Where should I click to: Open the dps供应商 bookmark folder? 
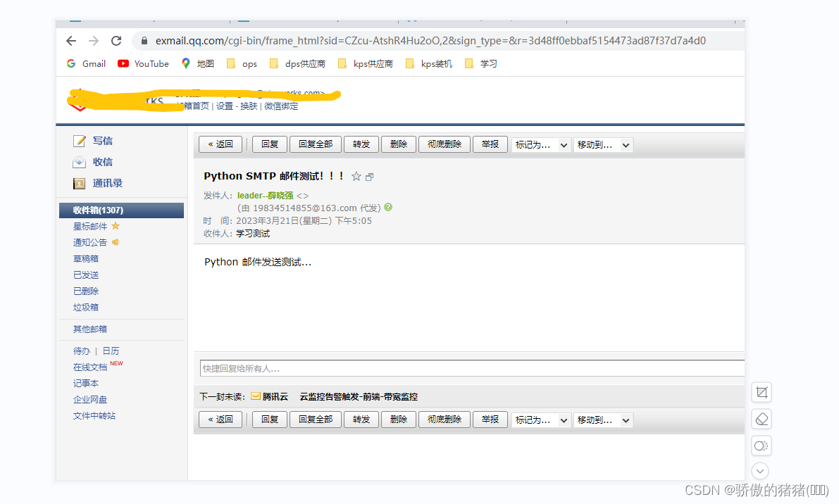[297, 63]
